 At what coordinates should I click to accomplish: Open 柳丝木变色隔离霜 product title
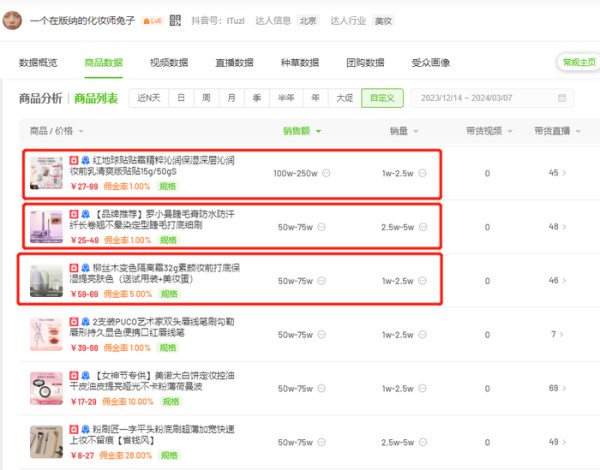pyautogui.click(x=155, y=273)
